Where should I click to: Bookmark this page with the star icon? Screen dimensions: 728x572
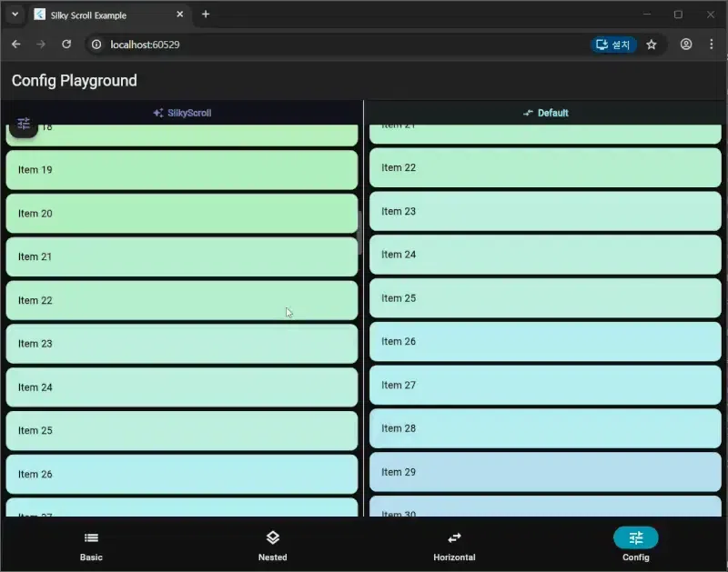click(652, 45)
